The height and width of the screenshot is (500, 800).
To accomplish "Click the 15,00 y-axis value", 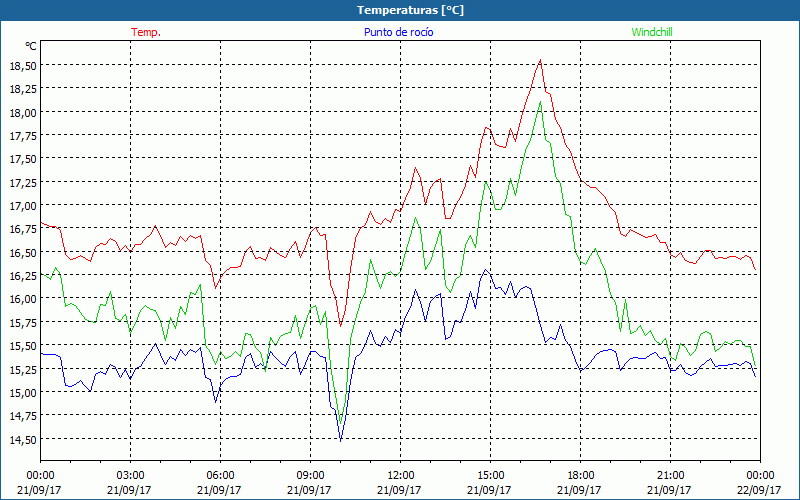I will [23, 392].
